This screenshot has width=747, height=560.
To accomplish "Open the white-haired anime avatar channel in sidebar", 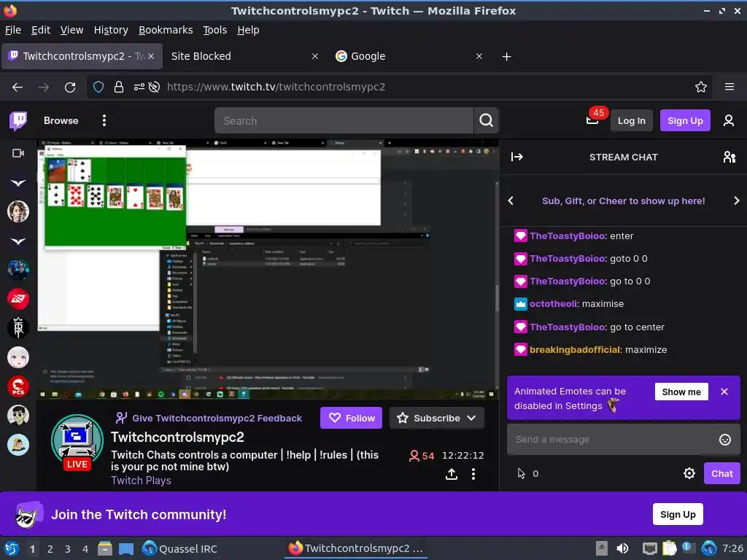I will (x=18, y=357).
